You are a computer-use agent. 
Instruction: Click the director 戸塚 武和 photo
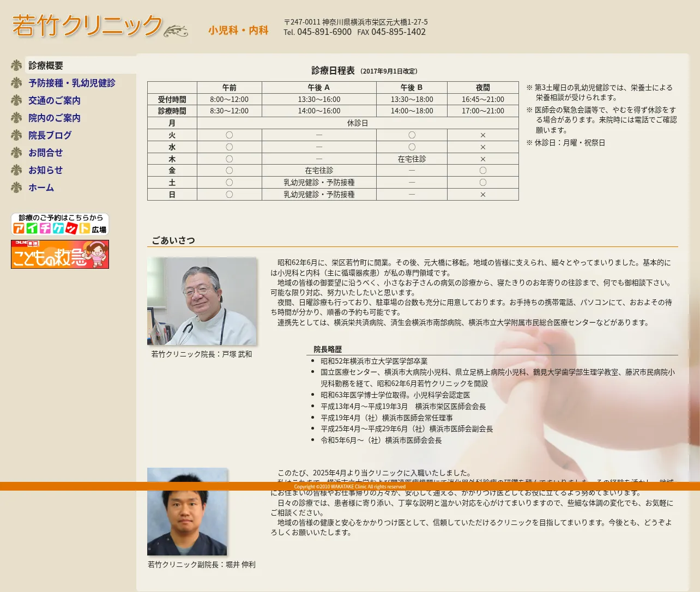pyautogui.click(x=202, y=301)
